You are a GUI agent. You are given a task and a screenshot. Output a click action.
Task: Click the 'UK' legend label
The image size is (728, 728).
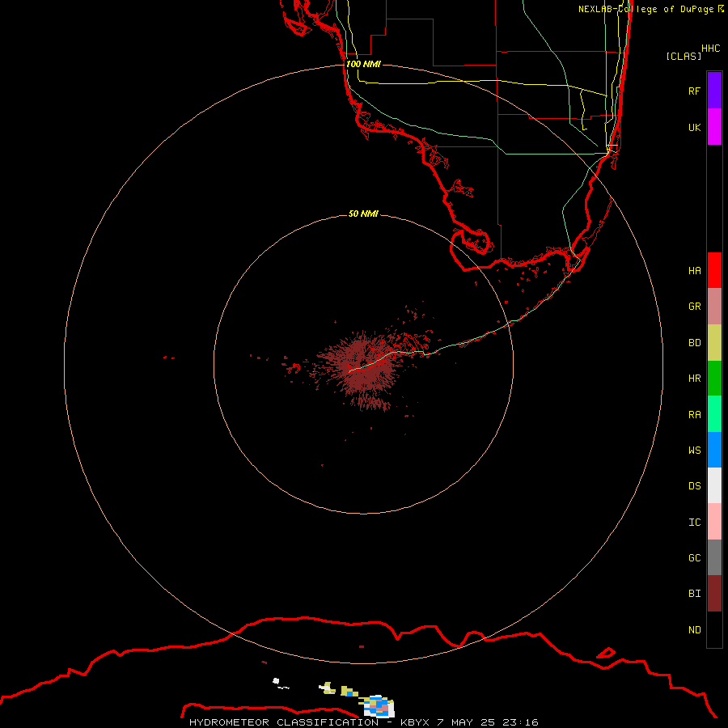pos(695,127)
